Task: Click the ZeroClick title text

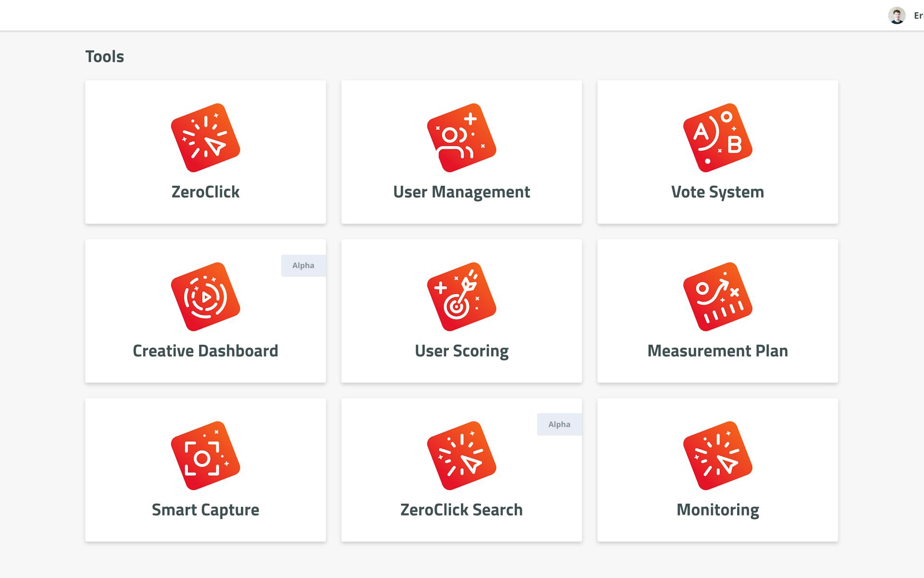Action: (205, 192)
